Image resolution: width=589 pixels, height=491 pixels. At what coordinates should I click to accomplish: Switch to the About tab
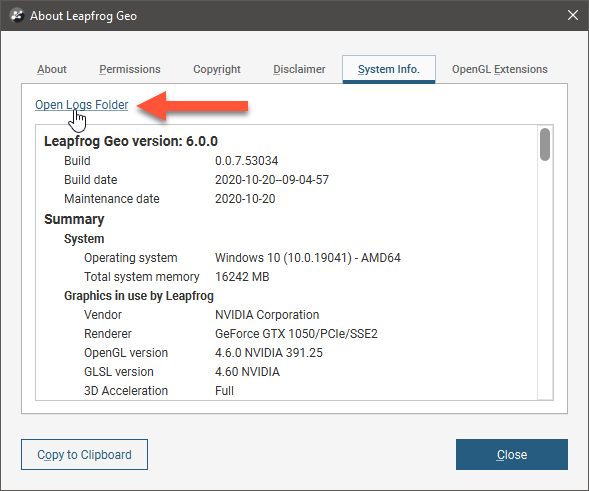coord(52,69)
